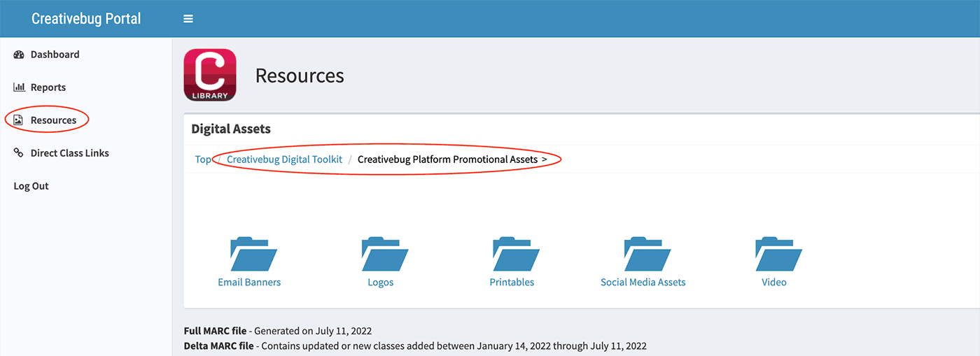The height and width of the screenshot is (356, 980).
Task: Click the Delta MARC file text
Action: (x=218, y=346)
